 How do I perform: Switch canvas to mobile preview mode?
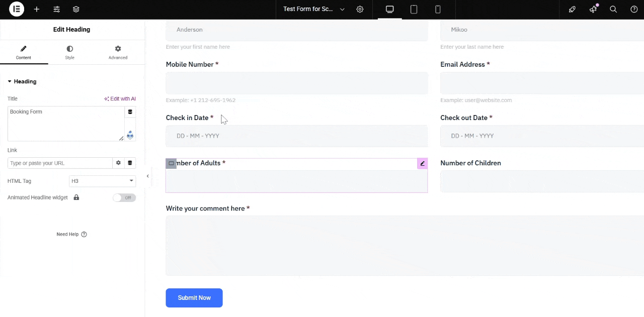(438, 9)
